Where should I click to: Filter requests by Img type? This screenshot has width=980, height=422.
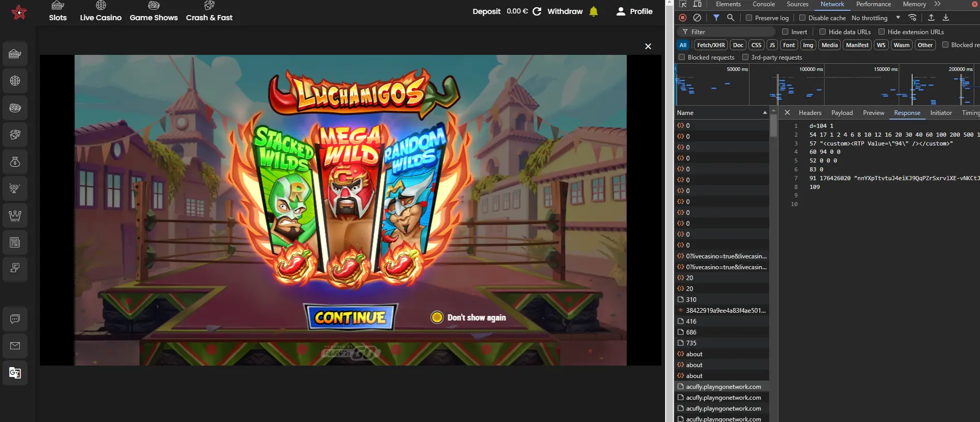[808, 45]
